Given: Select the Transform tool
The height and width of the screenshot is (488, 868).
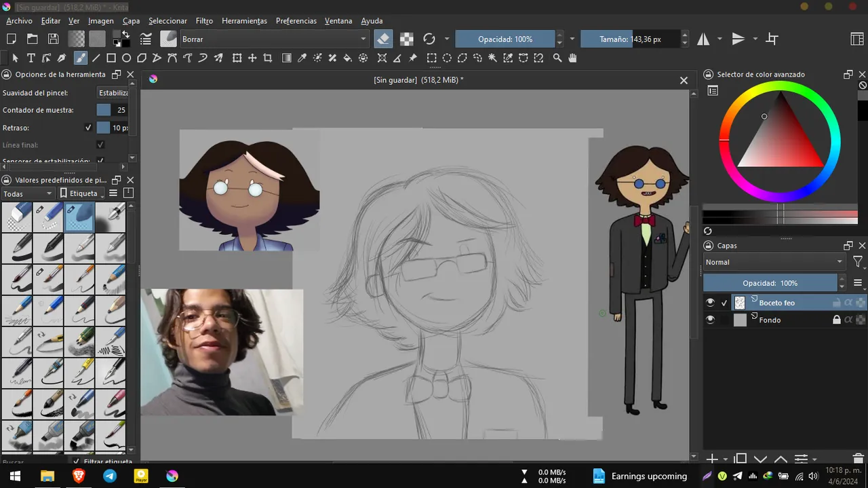Looking at the screenshot, I should [237, 58].
